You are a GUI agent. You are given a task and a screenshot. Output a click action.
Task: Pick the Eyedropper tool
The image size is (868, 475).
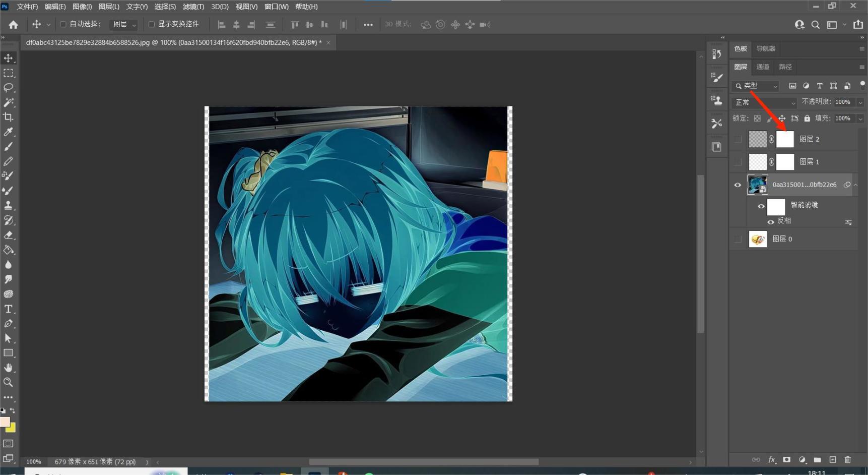point(9,132)
